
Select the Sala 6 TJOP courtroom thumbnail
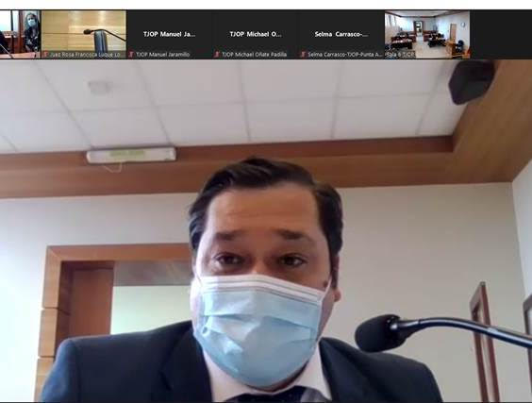point(427,34)
